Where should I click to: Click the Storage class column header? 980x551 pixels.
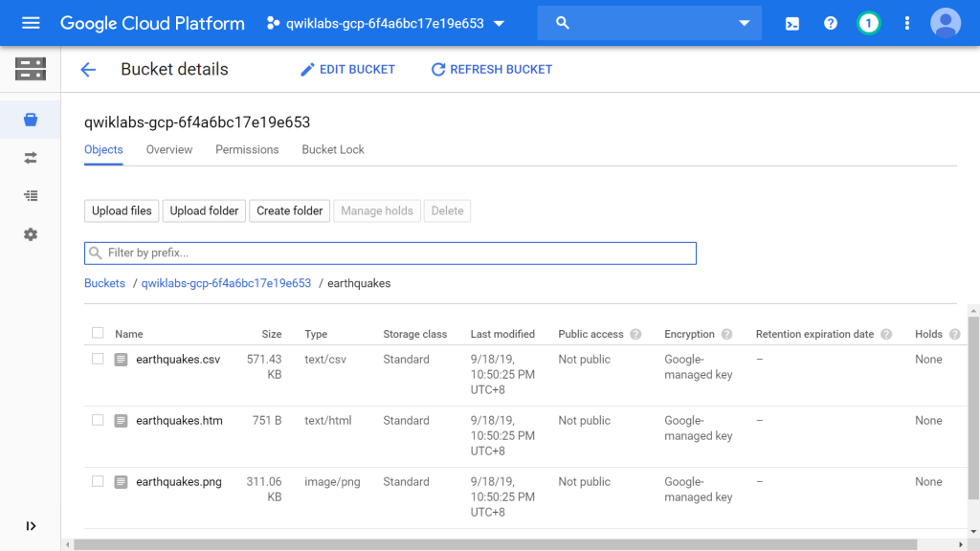pyautogui.click(x=415, y=334)
